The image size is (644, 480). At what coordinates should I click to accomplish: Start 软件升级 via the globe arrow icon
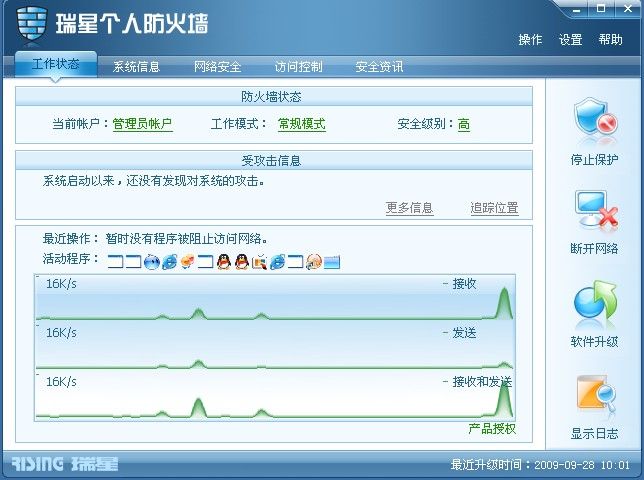[x=596, y=301]
